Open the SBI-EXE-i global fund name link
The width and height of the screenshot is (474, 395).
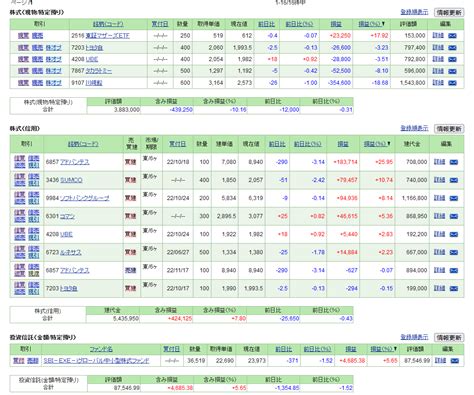(x=96, y=361)
